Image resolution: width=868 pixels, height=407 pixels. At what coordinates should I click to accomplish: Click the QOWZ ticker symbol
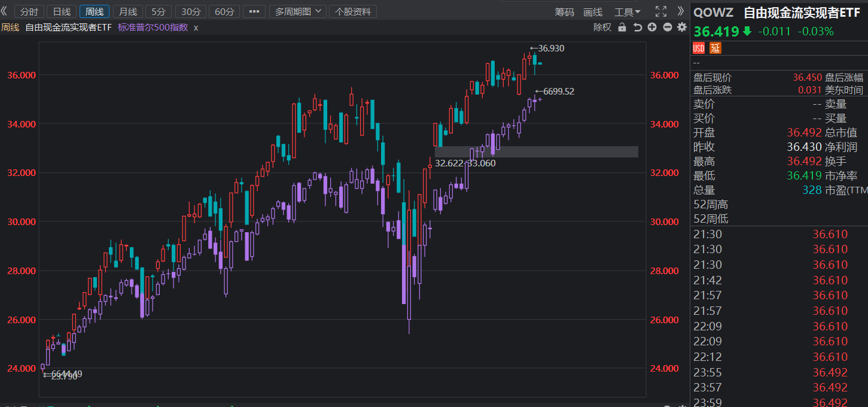click(712, 12)
